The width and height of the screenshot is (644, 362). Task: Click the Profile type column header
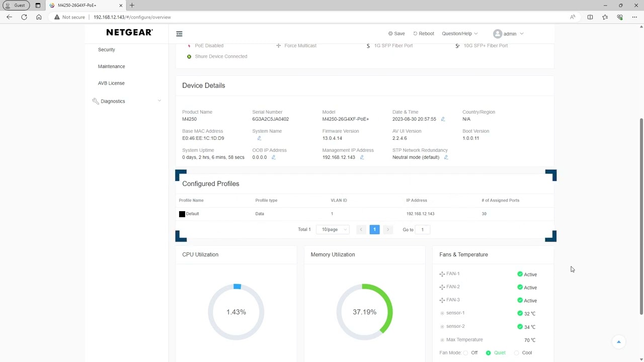point(266,200)
